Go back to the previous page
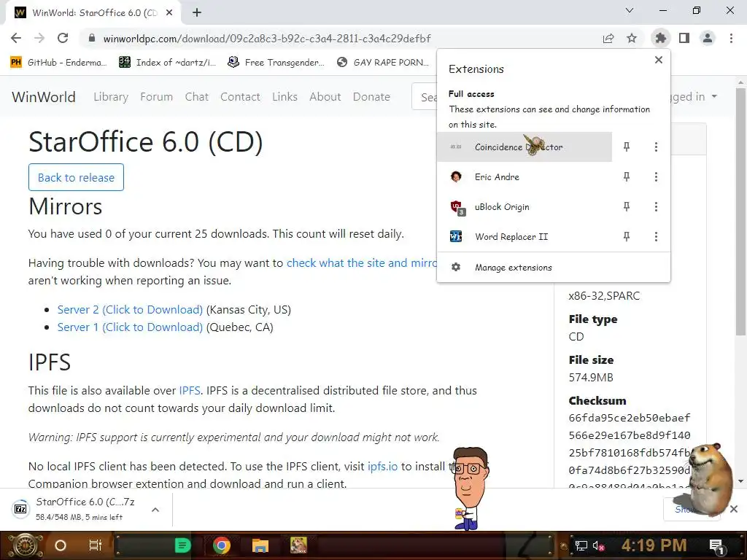747x560 pixels. (x=16, y=38)
